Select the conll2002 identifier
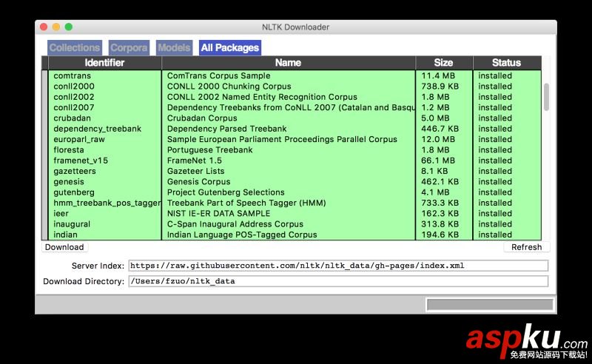The image size is (592, 364). [x=74, y=97]
